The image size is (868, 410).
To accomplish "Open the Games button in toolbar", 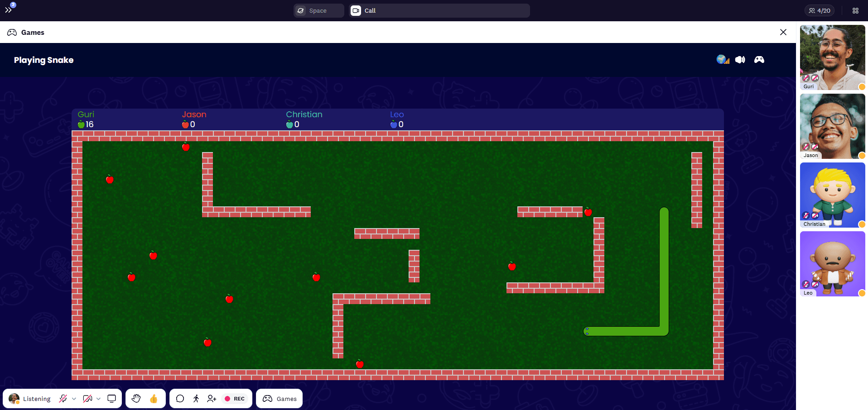I will [280, 399].
